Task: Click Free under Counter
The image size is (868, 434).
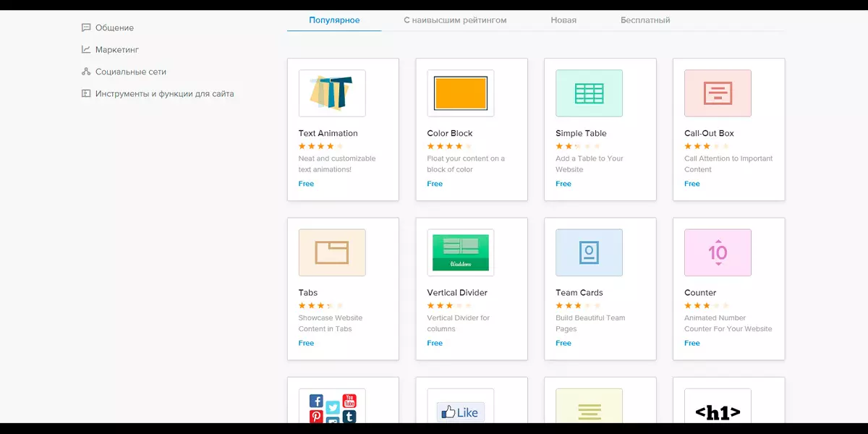Action: (x=692, y=343)
